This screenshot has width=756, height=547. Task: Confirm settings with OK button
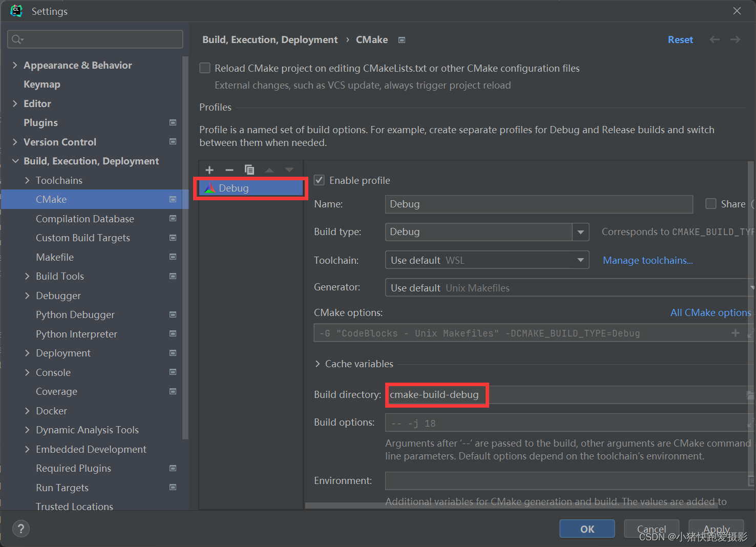pos(587,529)
